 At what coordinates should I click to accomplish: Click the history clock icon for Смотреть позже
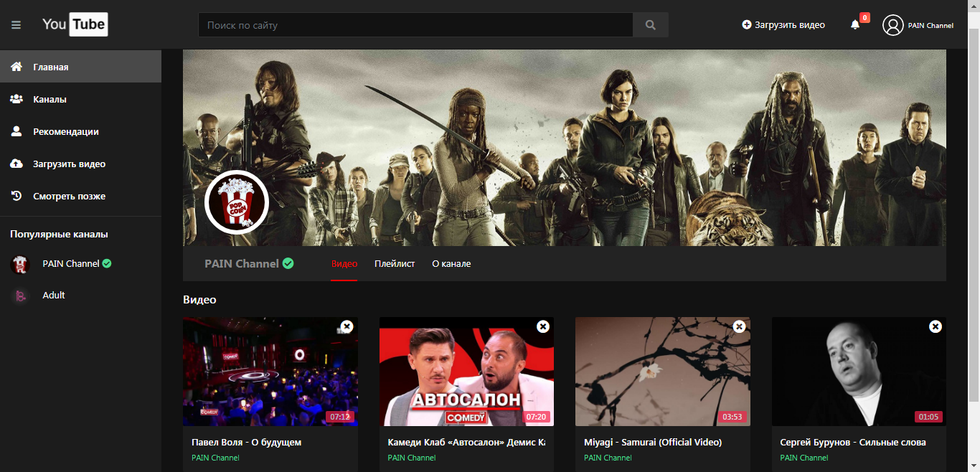17,196
